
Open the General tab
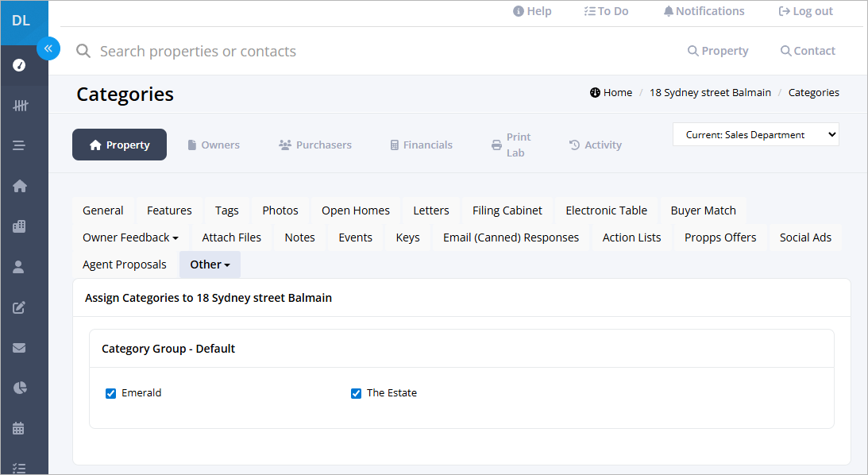tap(103, 210)
